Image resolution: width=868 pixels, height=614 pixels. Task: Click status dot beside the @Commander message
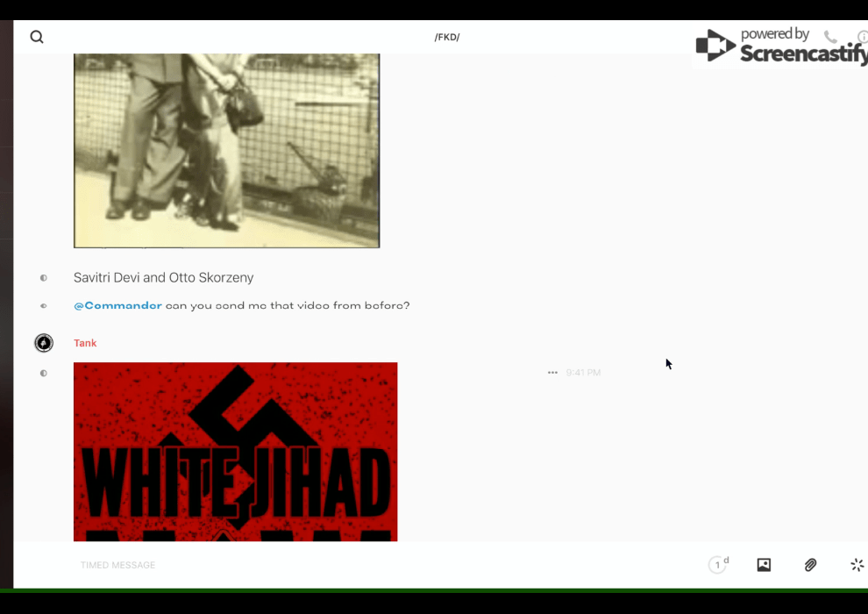[44, 306]
